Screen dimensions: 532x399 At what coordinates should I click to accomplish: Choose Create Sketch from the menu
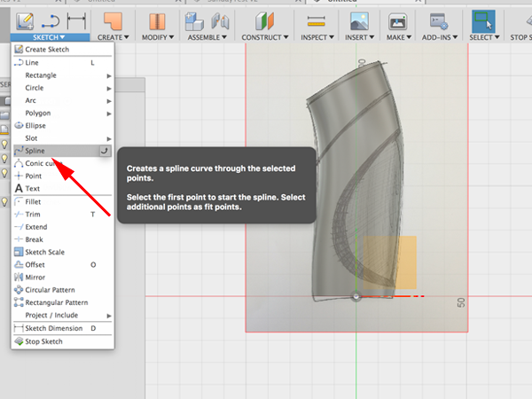62,49
